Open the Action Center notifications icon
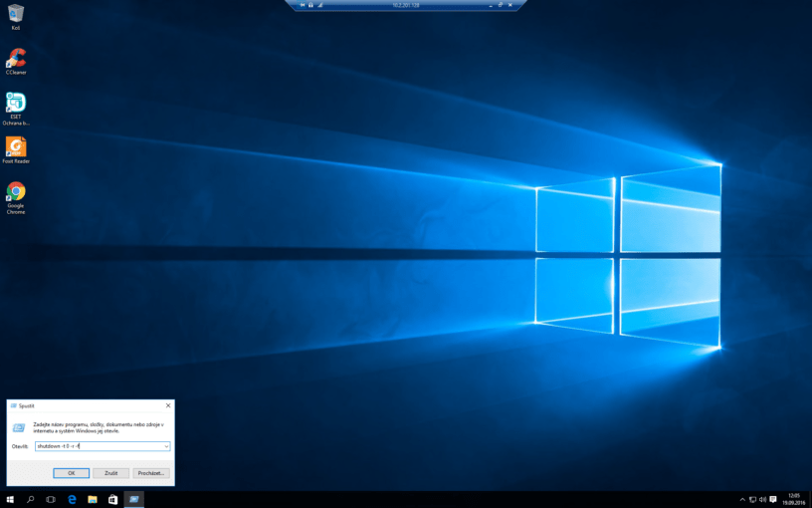The height and width of the screenshot is (508, 812). point(773,500)
